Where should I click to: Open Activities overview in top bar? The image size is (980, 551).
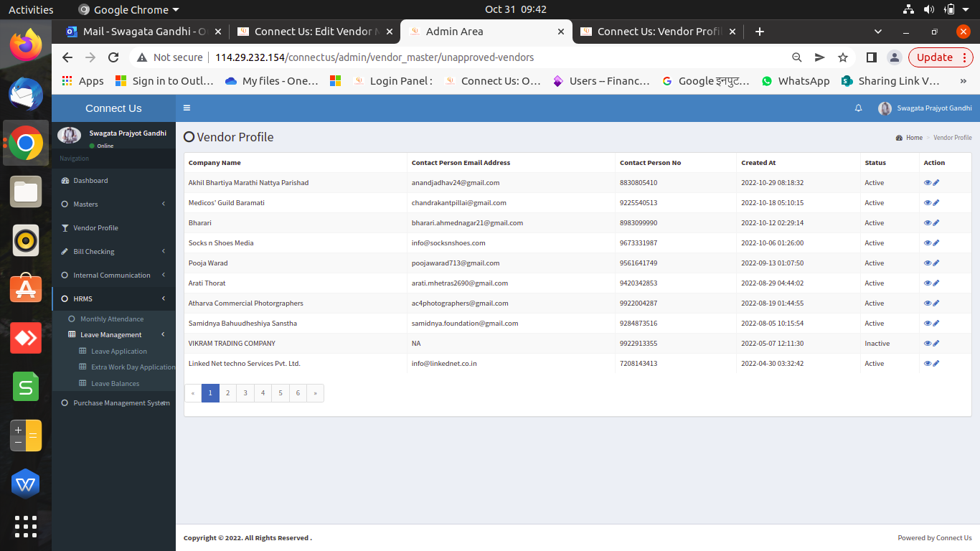pos(31,9)
